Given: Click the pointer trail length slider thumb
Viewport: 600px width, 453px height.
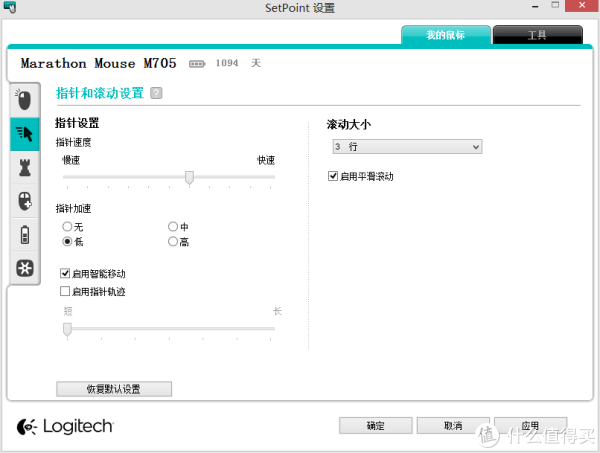Looking at the screenshot, I should point(67,329).
